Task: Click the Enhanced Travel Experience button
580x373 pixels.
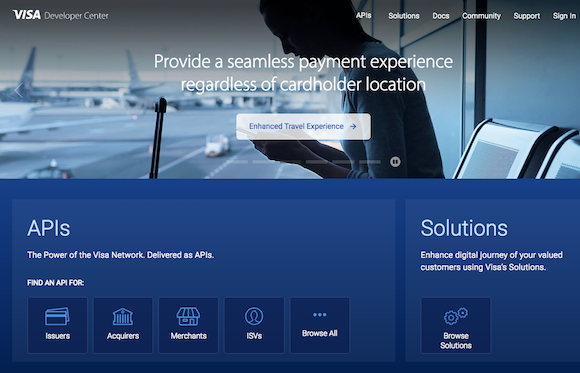Action: point(303,126)
